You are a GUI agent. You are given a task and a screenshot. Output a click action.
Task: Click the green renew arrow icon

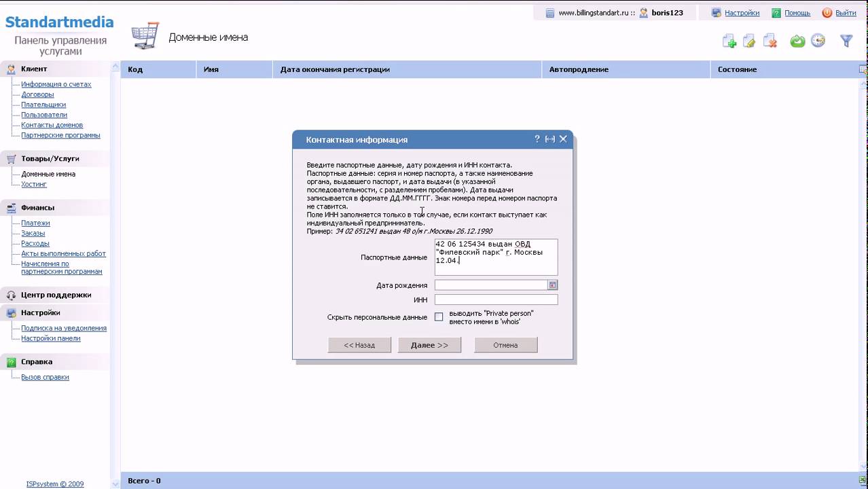797,41
